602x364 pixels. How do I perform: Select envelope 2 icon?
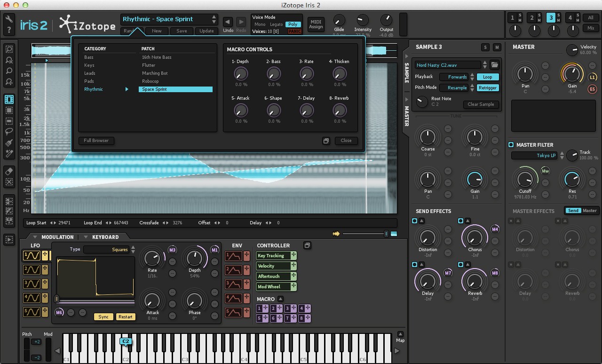[234, 270]
